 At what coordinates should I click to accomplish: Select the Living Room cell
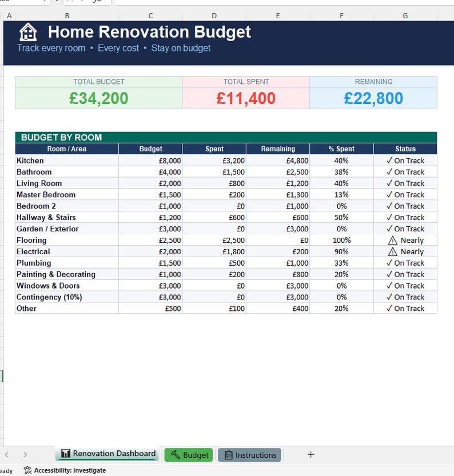67,183
